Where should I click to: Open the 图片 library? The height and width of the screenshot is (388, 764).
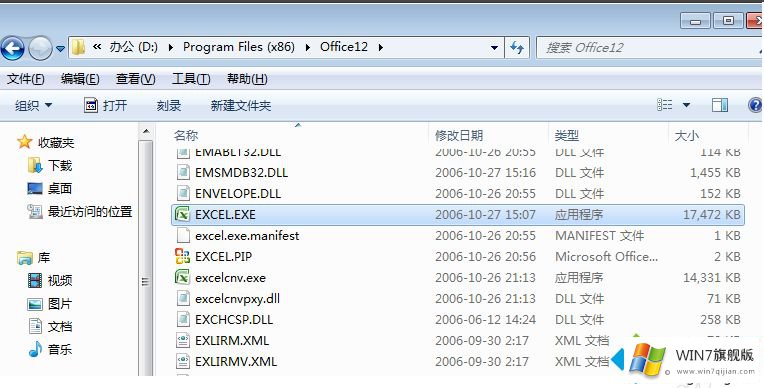(60, 304)
